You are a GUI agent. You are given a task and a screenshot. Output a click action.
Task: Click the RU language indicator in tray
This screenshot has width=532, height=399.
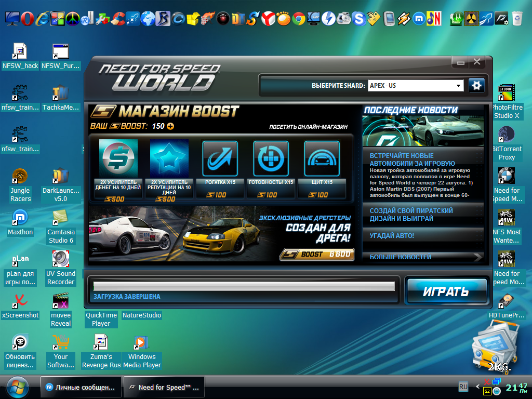(x=463, y=387)
